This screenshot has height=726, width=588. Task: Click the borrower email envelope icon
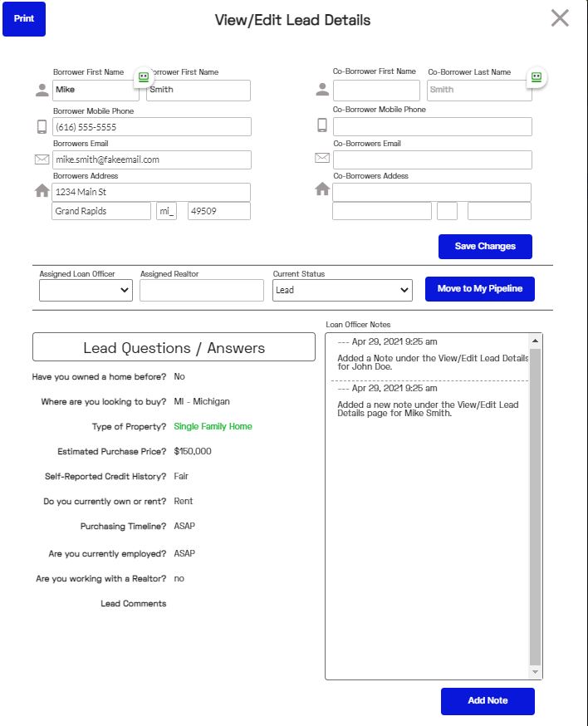[42, 159]
